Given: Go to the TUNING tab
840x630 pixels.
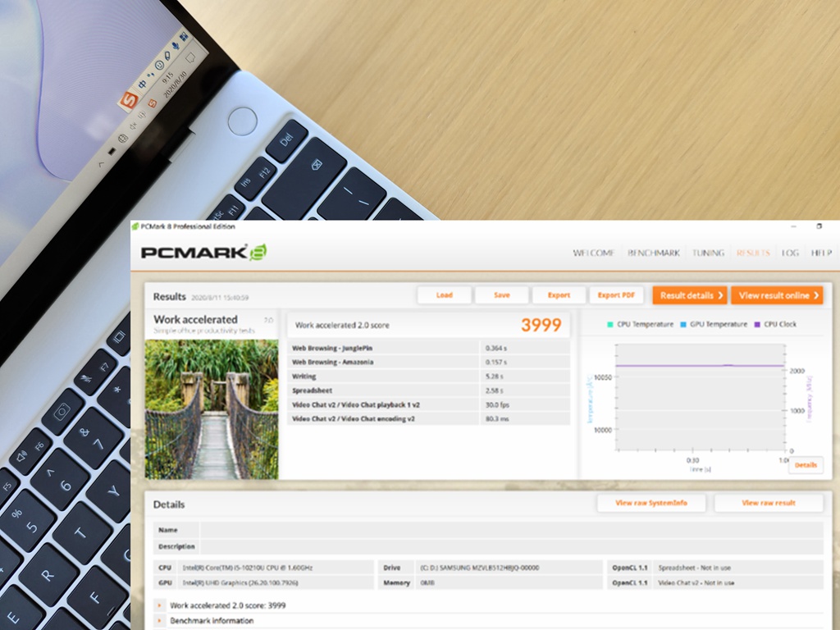Looking at the screenshot, I should tap(708, 253).
